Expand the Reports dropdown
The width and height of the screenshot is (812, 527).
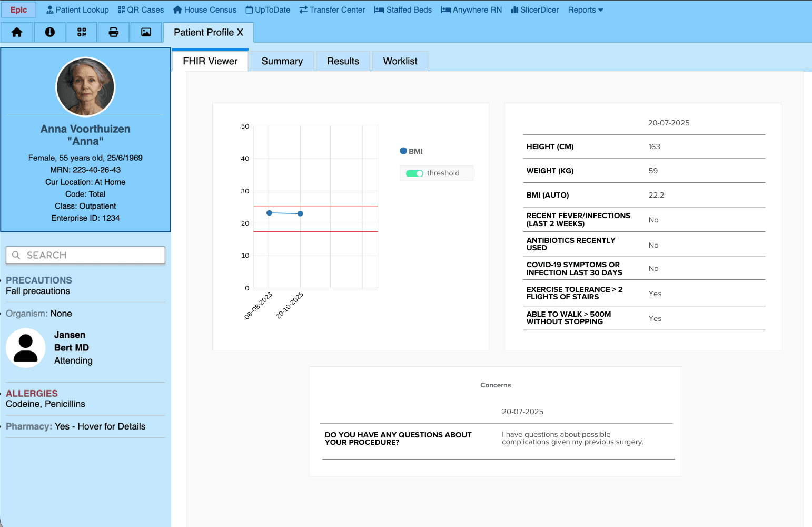pos(585,9)
